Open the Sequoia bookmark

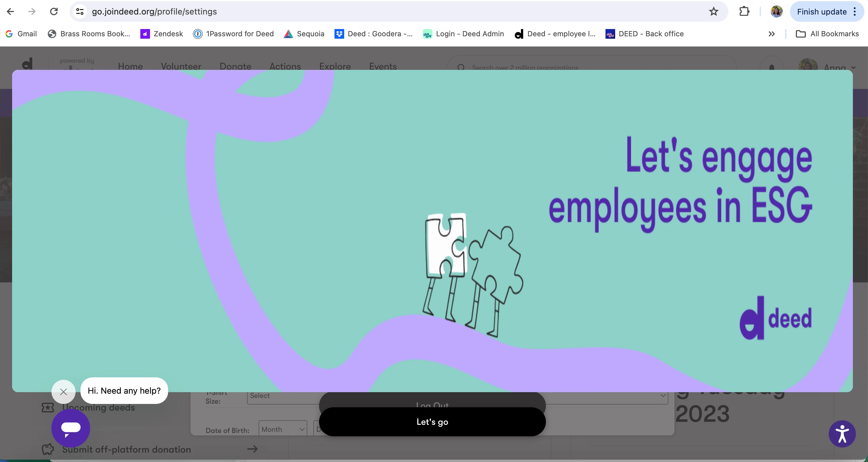pyautogui.click(x=304, y=34)
